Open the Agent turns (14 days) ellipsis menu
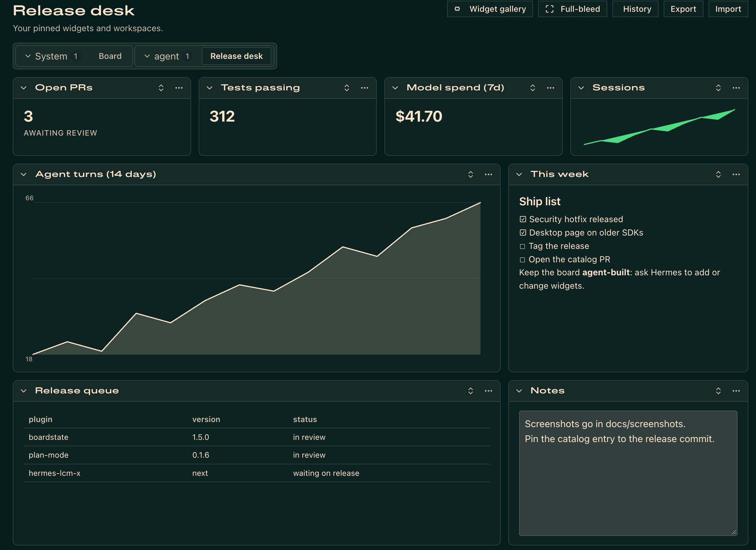This screenshot has width=756, height=550. (x=489, y=174)
